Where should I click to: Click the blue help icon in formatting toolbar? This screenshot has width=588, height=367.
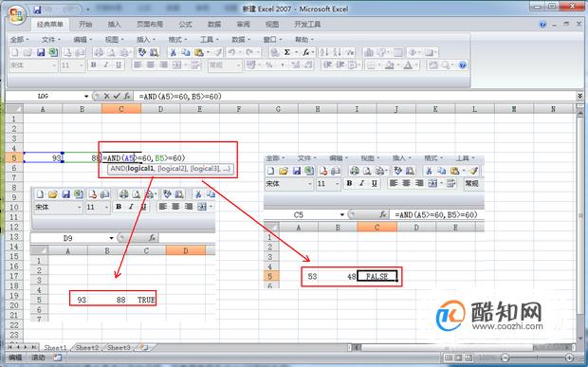[x=463, y=65]
